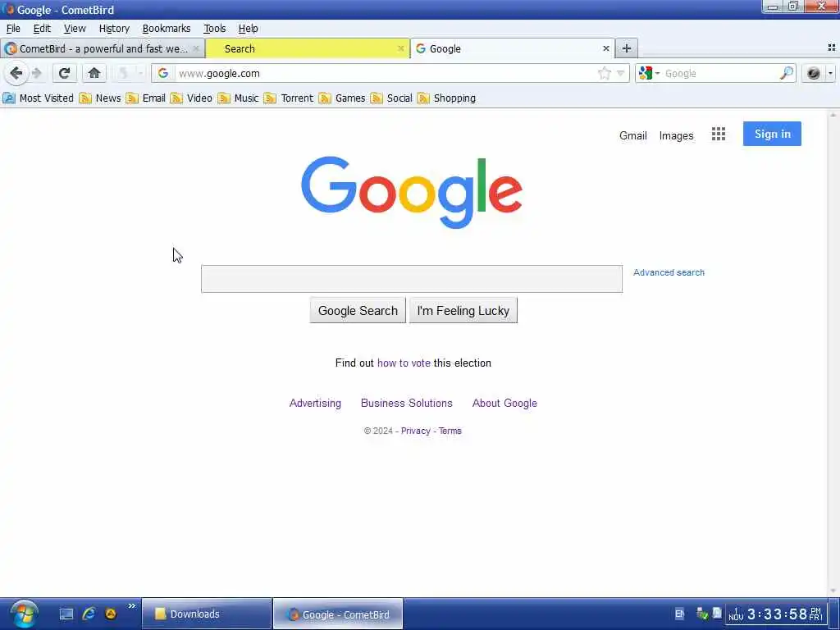The image size is (840, 630).
Task: Click the taskbar clock showing 3:33:58
Action: click(776, 614)
